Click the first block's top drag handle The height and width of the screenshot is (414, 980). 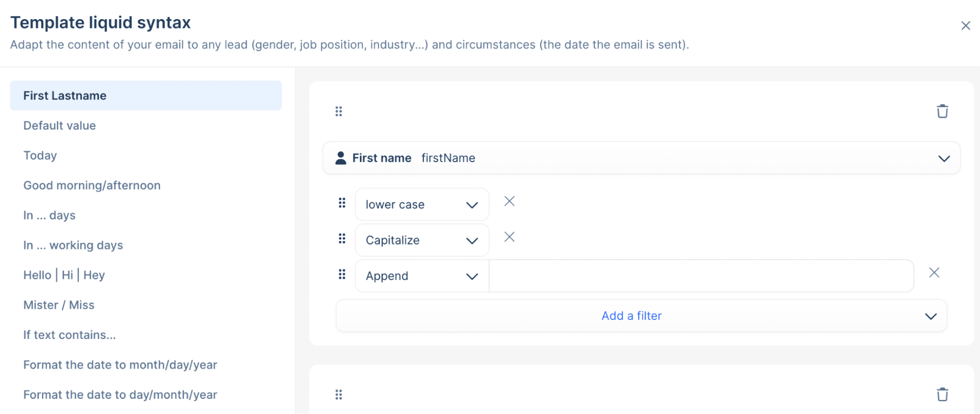(339, 111)
